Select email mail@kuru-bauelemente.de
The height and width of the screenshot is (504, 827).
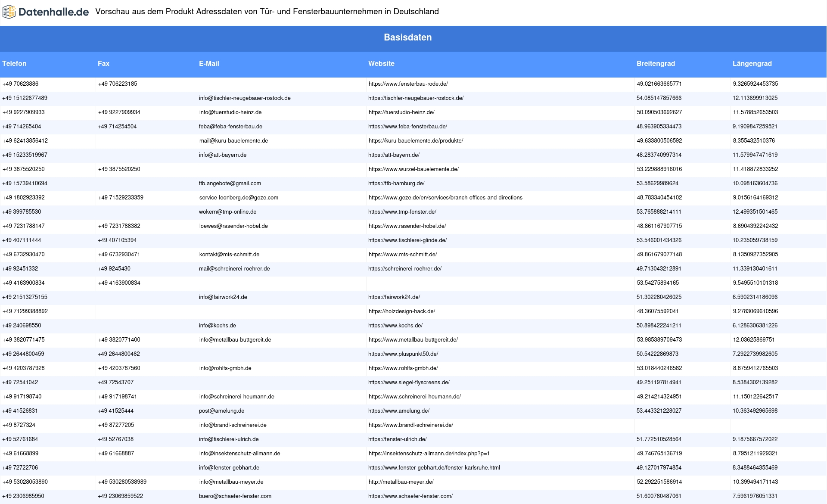tap(233, 141)
